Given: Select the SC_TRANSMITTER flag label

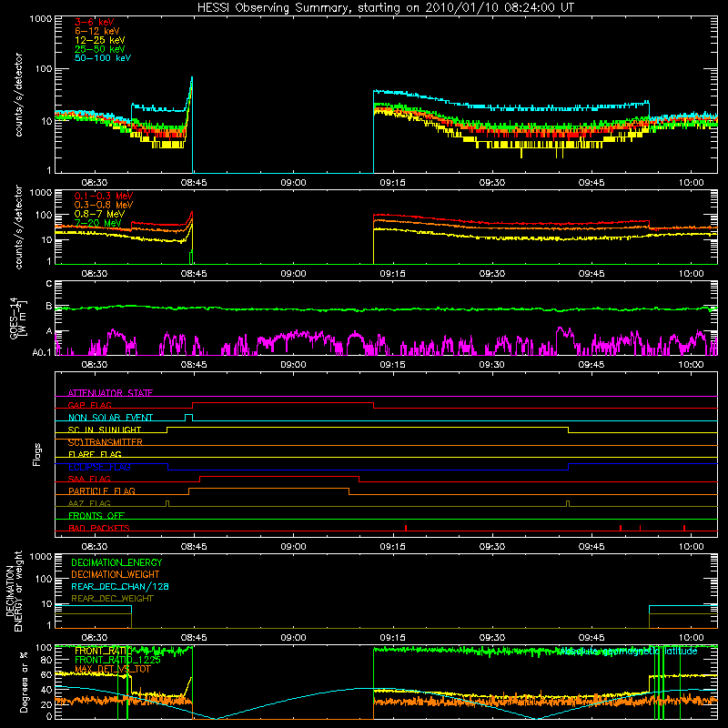Looking at the screenshot, I should [x=106, y=442].
